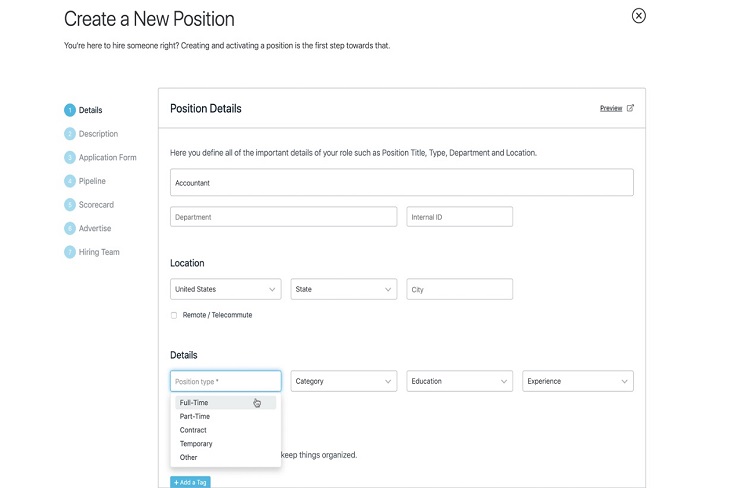
Task: Go to the Hiring Team step
Action: [x=99, y=252]
